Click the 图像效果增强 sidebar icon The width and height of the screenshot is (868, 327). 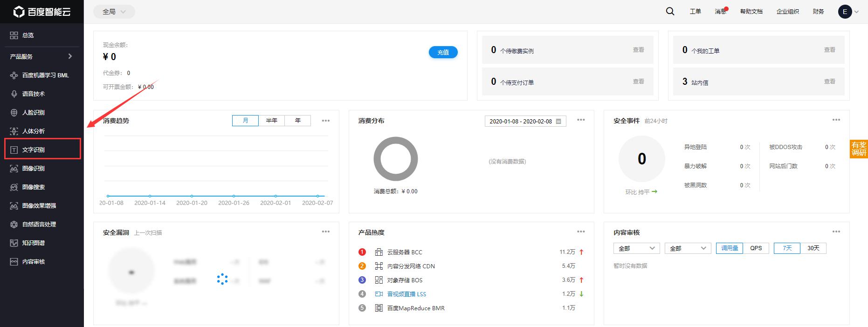(x=14, y=205)
